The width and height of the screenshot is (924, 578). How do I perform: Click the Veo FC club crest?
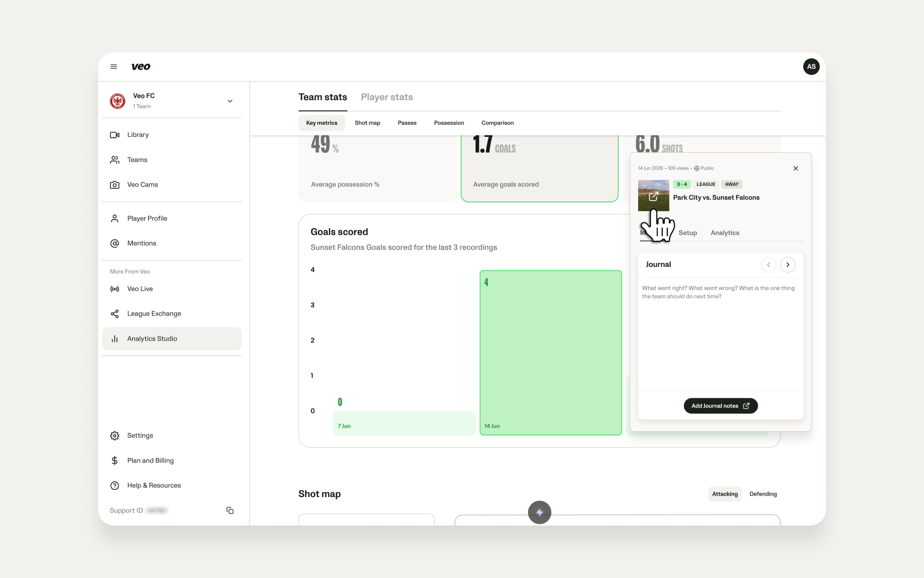[117, 101]
